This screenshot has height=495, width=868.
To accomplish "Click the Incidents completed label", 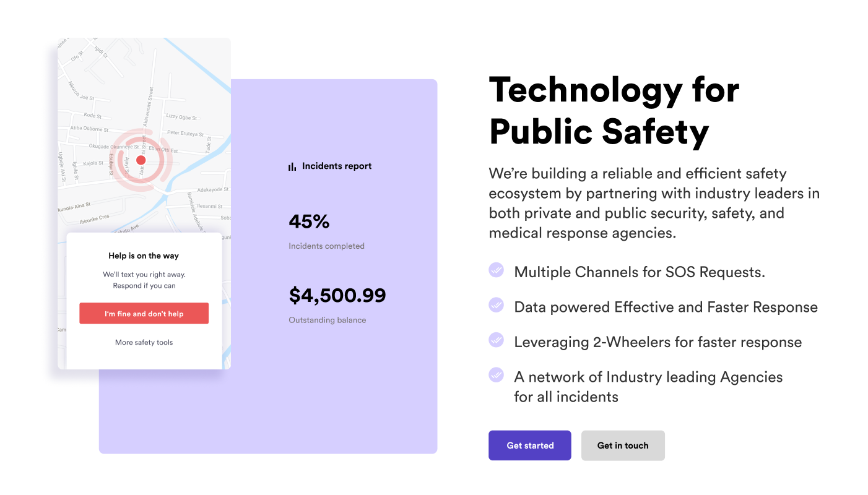I will coord(326,246).
